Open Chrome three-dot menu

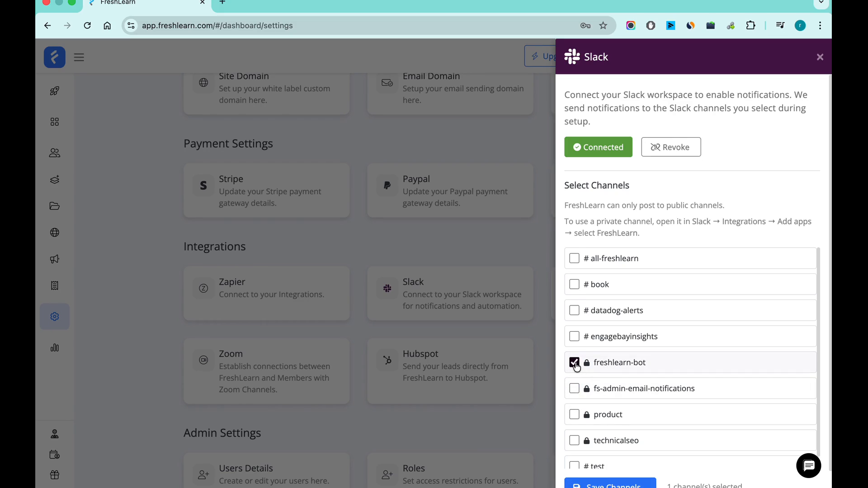pos(820,26)
